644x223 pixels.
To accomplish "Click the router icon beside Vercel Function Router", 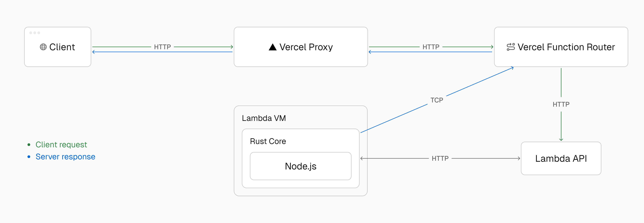I will coord(511,47).
